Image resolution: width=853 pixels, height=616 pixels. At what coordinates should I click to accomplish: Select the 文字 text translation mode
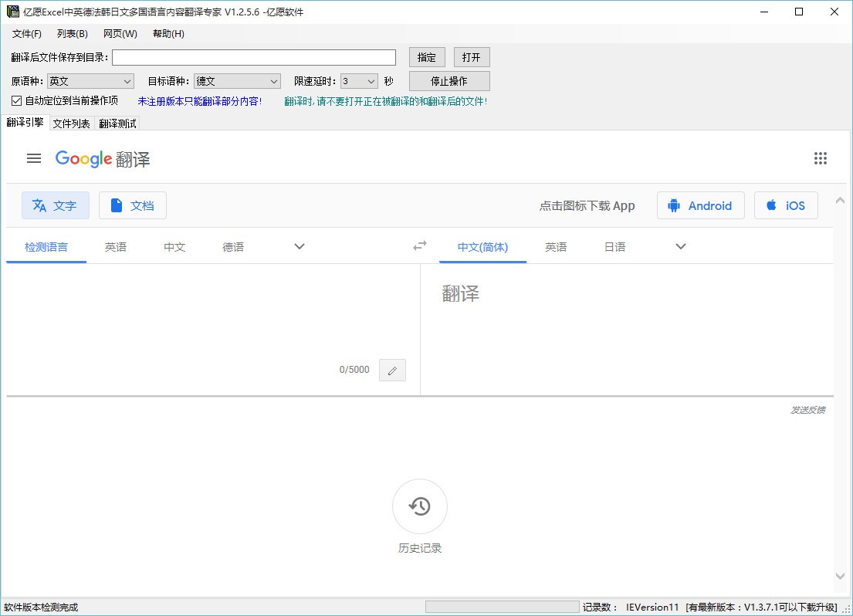point(56,205)
